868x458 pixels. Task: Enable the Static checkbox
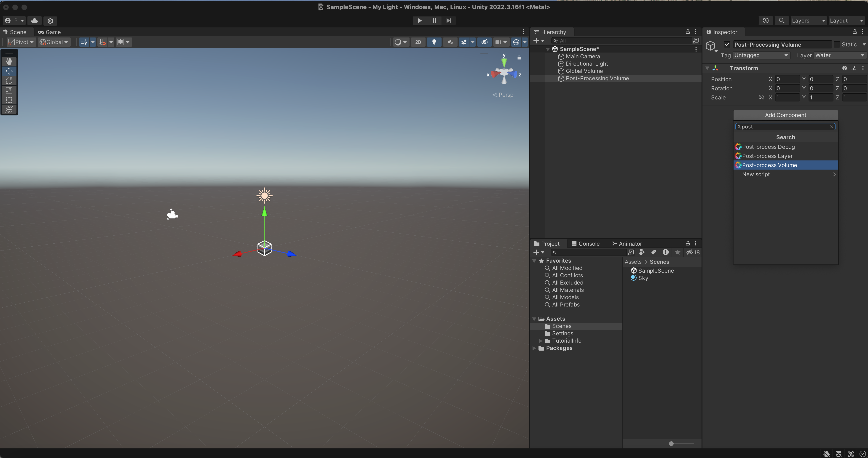(x=837, y=45)
